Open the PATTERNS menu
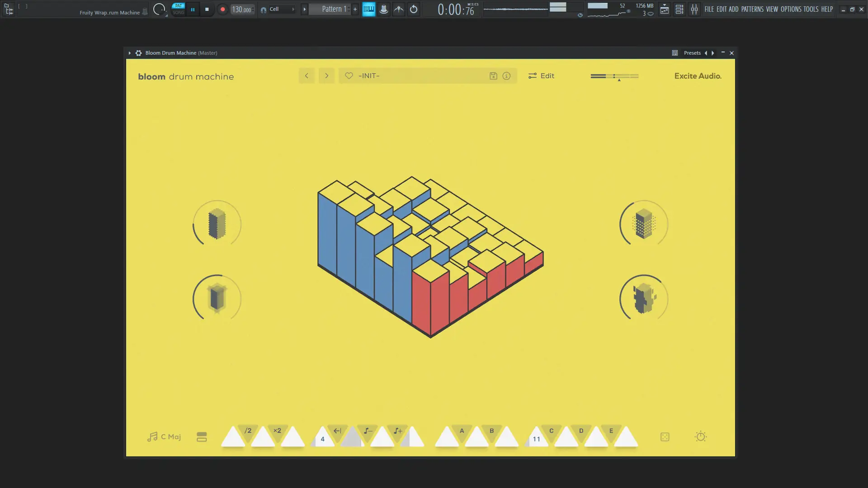Image resolution: width=868 pixels, height=488 pixels. pyautogui.click(x=752, y=9)
